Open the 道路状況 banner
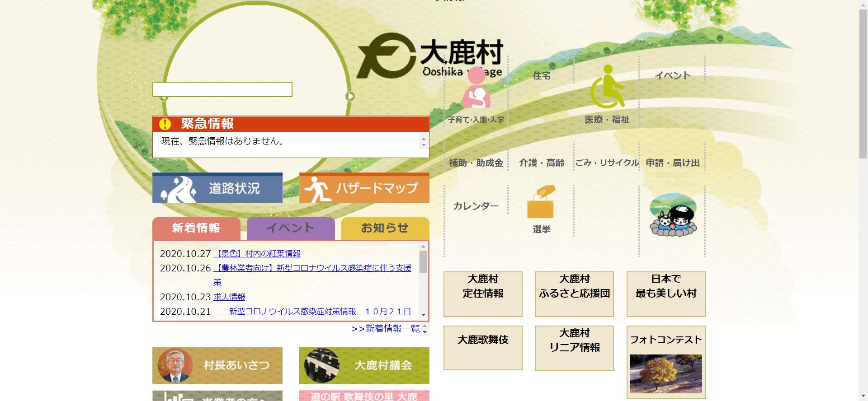Screen dimensions: 868x401 pos(217,187)
